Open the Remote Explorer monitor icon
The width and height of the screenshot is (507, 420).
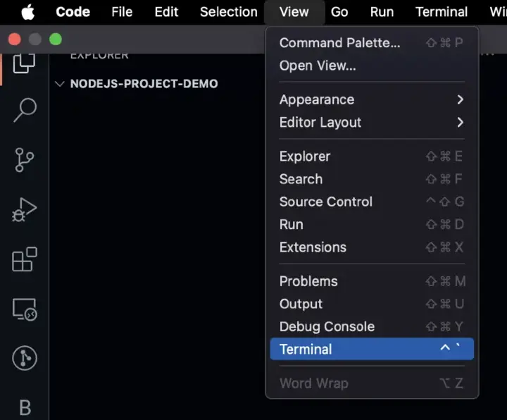[x=25, y=309]
